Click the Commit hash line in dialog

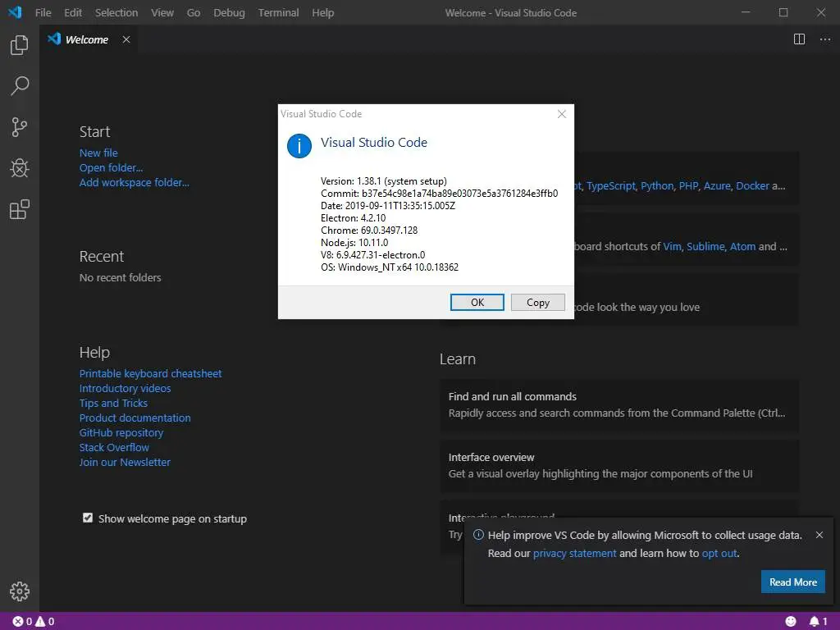pyautogui.click(x=440, y=194)
